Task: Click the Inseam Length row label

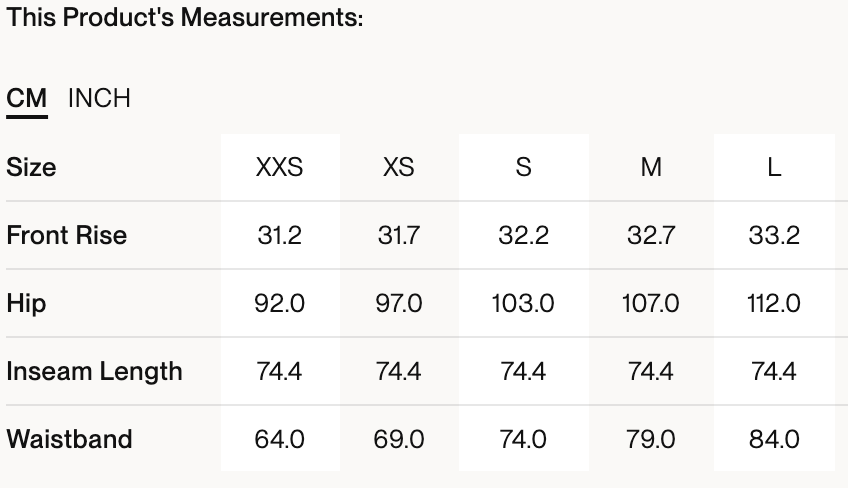Action: pyautogui.click(x=94, y=371)
